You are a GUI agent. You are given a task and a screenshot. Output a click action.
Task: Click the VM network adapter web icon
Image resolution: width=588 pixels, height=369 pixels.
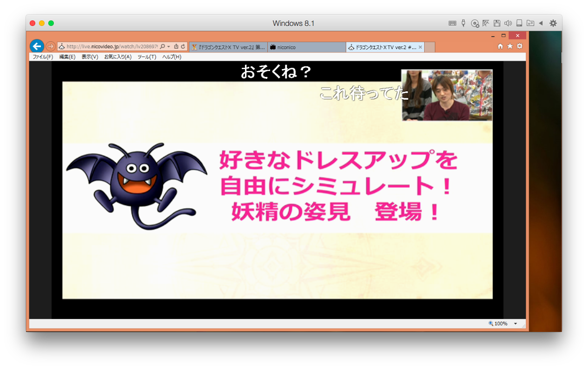(x=486, y=23)
